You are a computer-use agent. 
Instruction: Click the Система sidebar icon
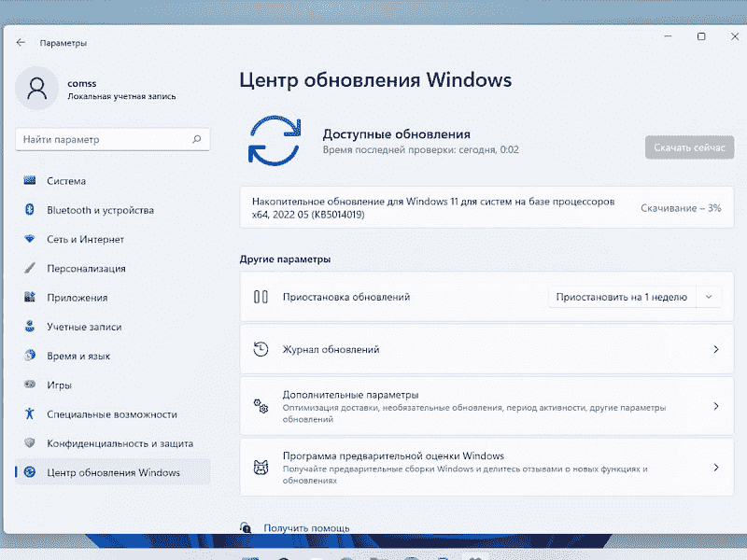click(x=30, y=180)
